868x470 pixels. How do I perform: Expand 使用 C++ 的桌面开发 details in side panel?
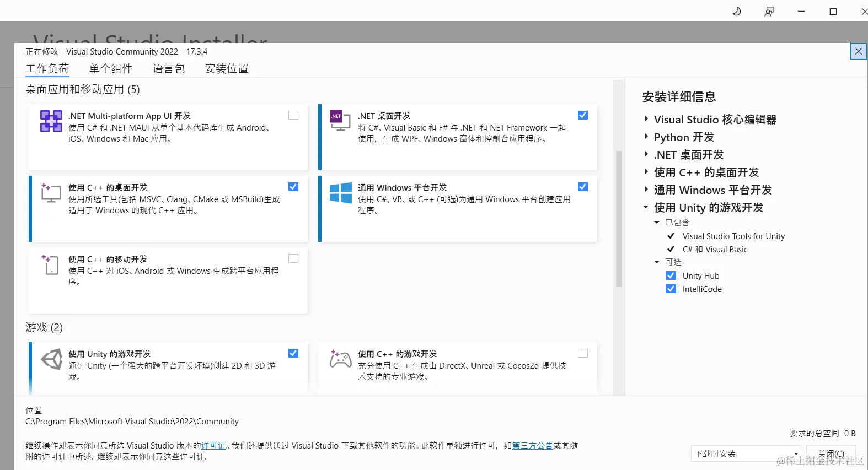(646, 172)
